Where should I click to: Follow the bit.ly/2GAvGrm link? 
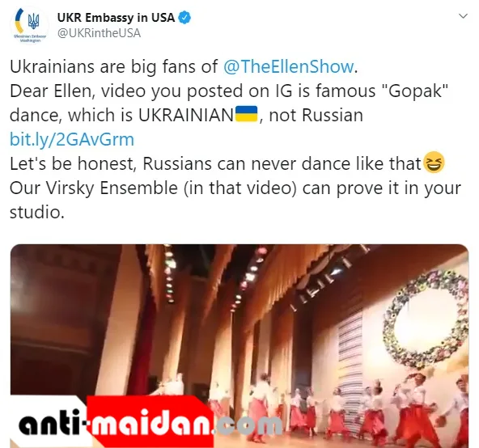click(x=72, y=140)
